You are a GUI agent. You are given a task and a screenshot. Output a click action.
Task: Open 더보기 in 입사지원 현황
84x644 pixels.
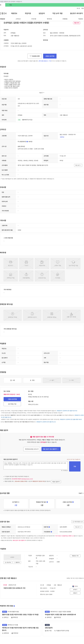[x=81, y=493]
